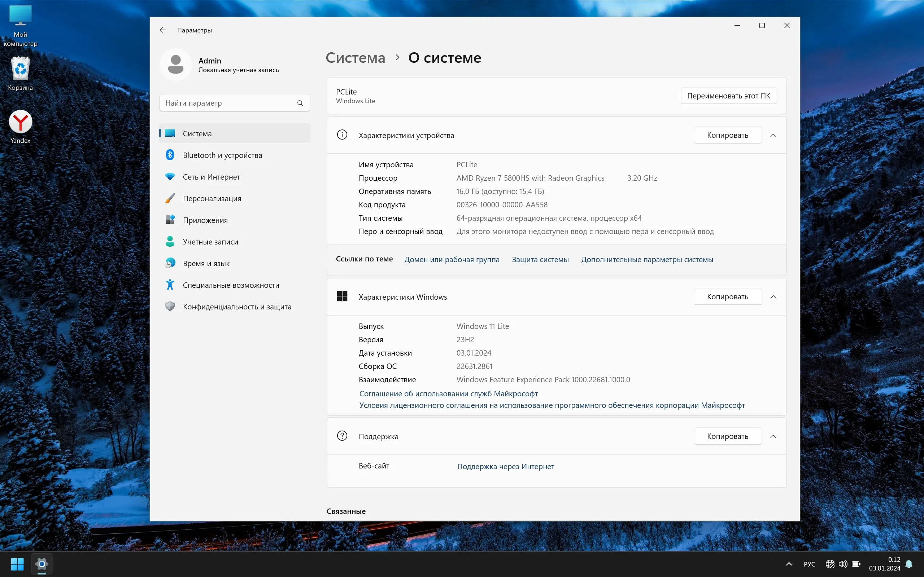924x577 pixels.
Task: Open Специальные возможности section
Action: click(x=231, y=285)
